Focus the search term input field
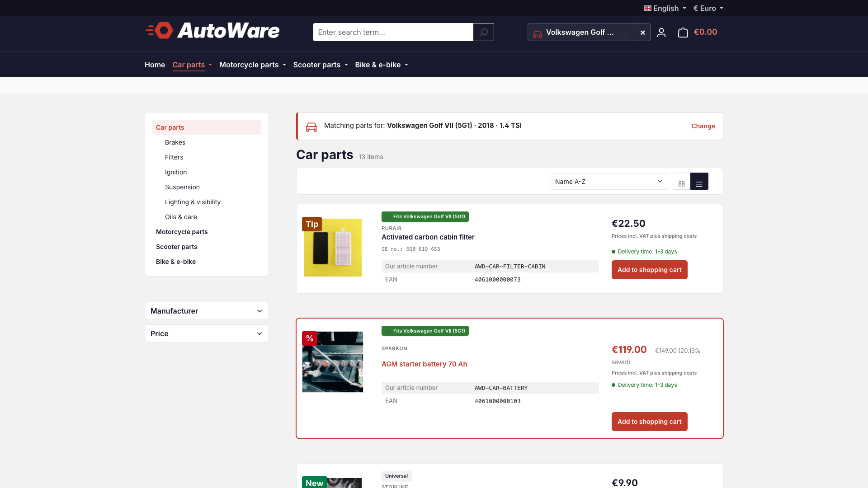The height and width of the screenshot is (488, 868). tap(393, 32)
